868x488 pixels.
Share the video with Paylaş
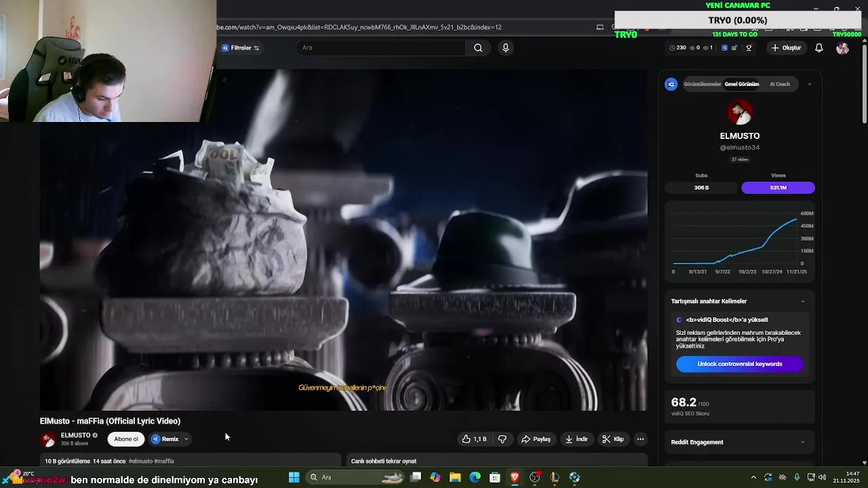point(536,439)
